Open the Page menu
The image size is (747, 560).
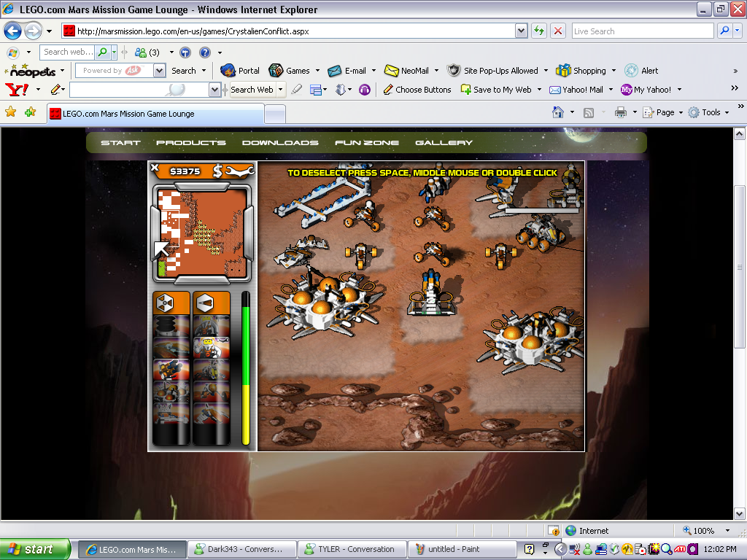(x=662, y=112)
